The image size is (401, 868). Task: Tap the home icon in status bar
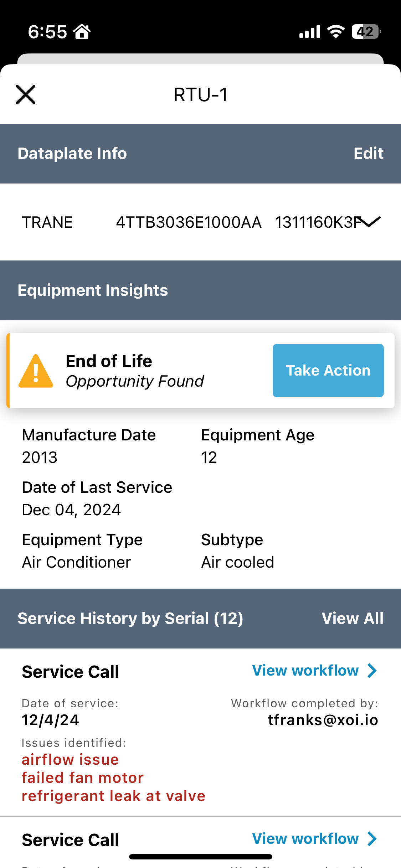(82, 32)
